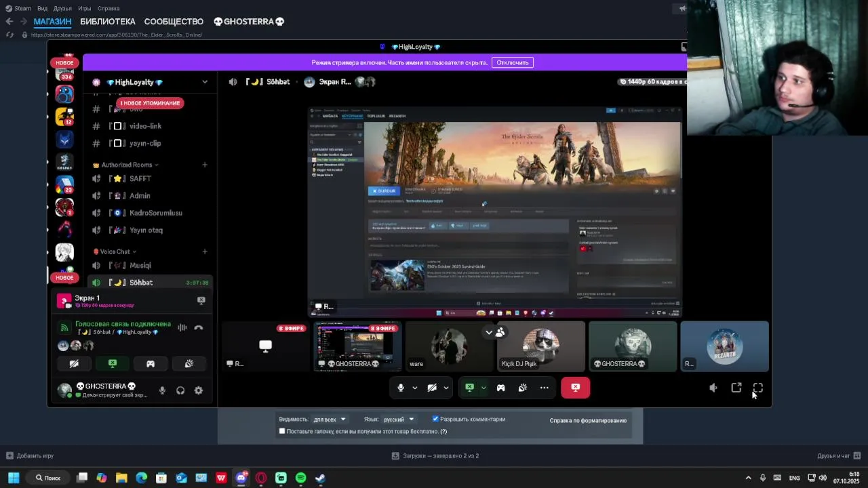Toggle noise suppression waveform icon
This screenshot has width=868, height=488.
(182, 327)
